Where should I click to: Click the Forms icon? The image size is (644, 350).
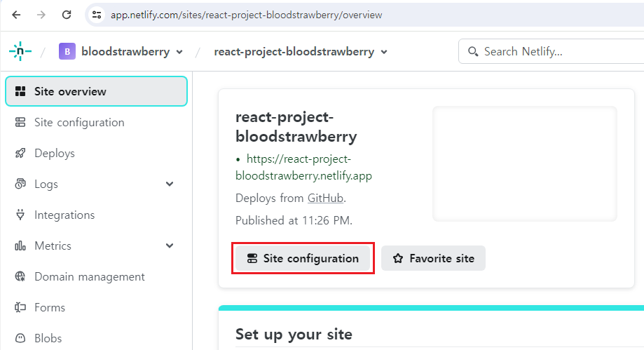20,307
